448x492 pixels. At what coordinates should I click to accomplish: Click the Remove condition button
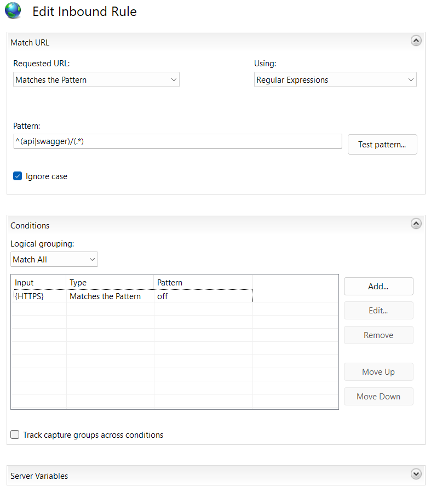378,335
